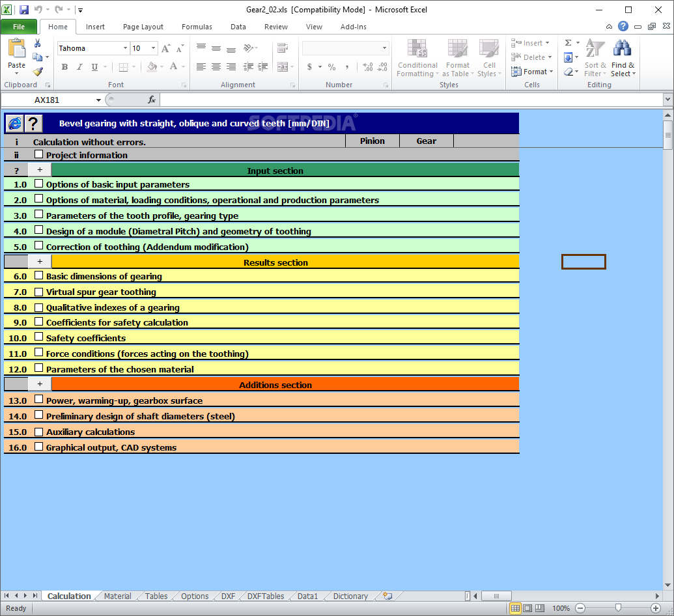The image size is (674, 616).
Task: Click the Comma Style icon
Action: click(x=346, y=67)
